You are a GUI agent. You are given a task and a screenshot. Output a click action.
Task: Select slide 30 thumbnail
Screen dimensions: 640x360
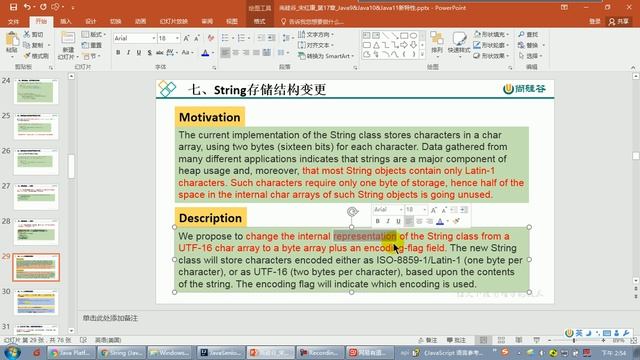[36, 302]
